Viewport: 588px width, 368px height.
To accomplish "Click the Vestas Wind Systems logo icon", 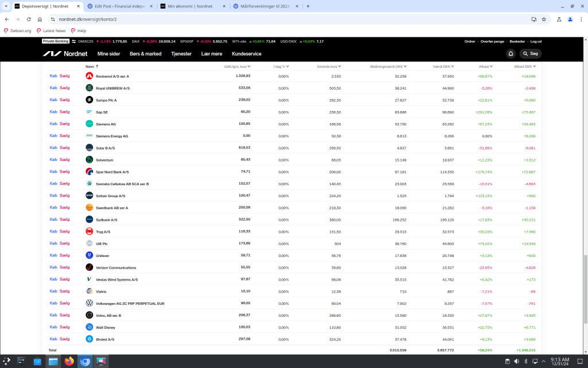I will (89, 279).
